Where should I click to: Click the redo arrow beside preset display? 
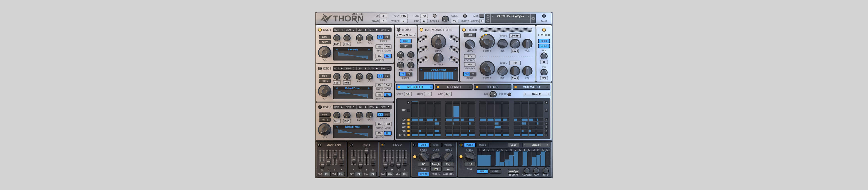[488, 21]
